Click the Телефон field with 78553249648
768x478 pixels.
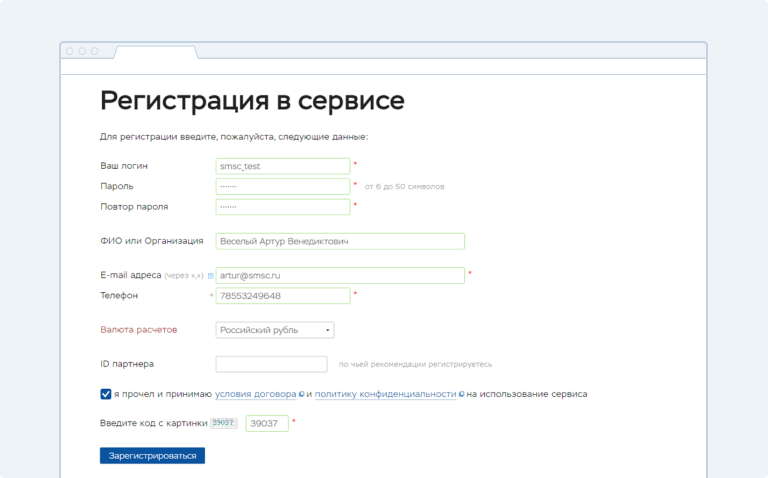point(283,295)
